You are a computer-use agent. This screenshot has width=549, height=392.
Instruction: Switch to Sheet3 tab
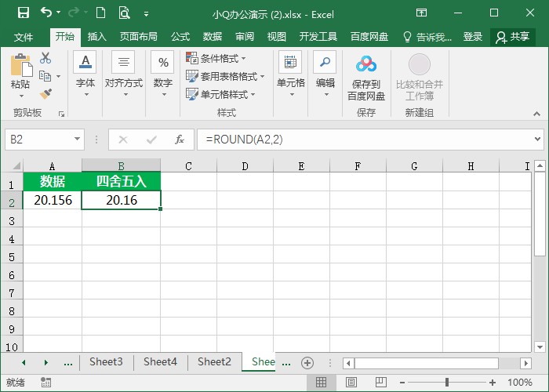pyautogui.click(x=106, y=361)
